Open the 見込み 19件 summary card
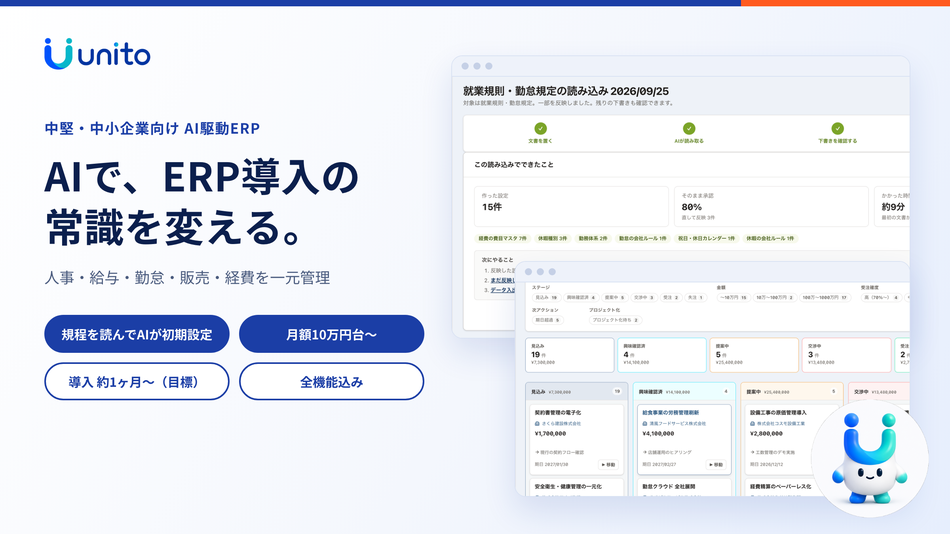 570,355
